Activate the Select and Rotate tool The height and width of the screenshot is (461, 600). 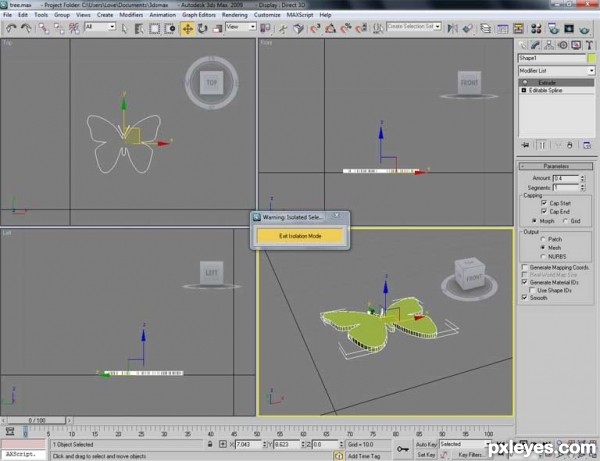pos(202,29)
